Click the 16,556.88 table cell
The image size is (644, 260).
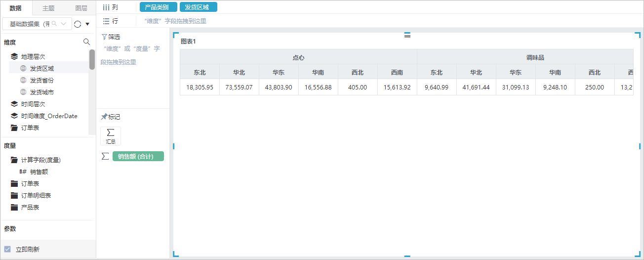coord(318,87)
